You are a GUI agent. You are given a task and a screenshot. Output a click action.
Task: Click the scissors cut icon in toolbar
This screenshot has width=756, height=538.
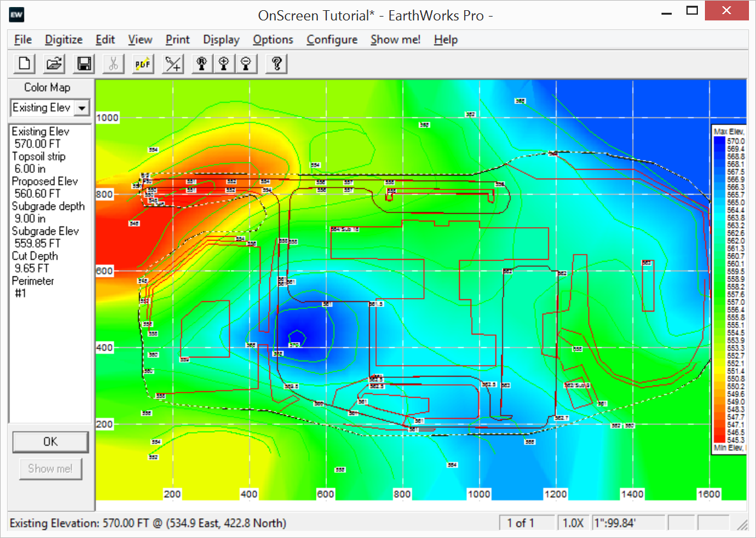tap(114, 64)
